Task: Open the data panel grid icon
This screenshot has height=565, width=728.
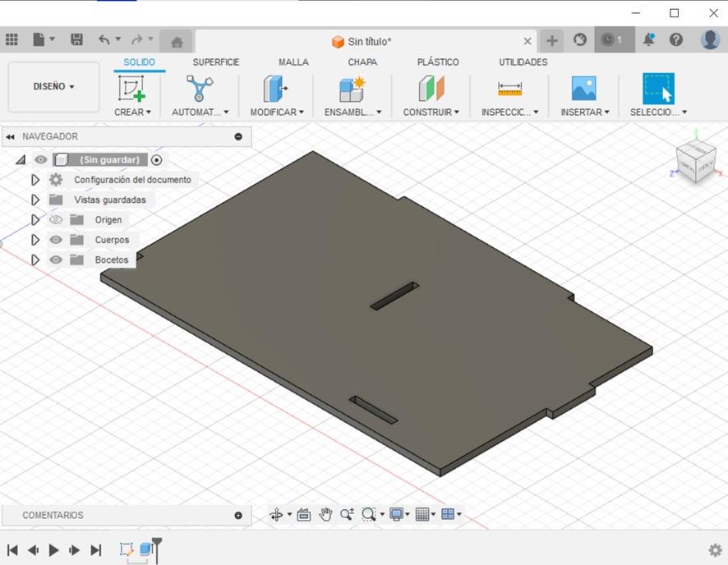Action: [12, 40]
